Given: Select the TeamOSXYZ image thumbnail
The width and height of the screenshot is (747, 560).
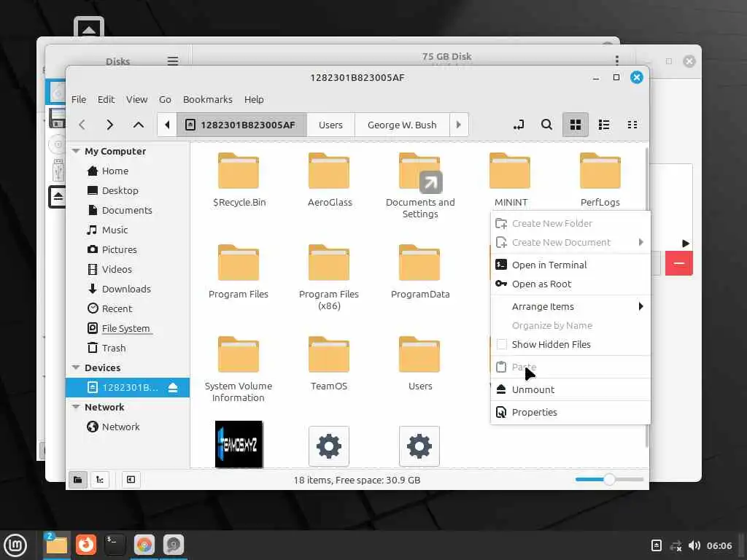Looking at the screenshot, I should (239, 444).
